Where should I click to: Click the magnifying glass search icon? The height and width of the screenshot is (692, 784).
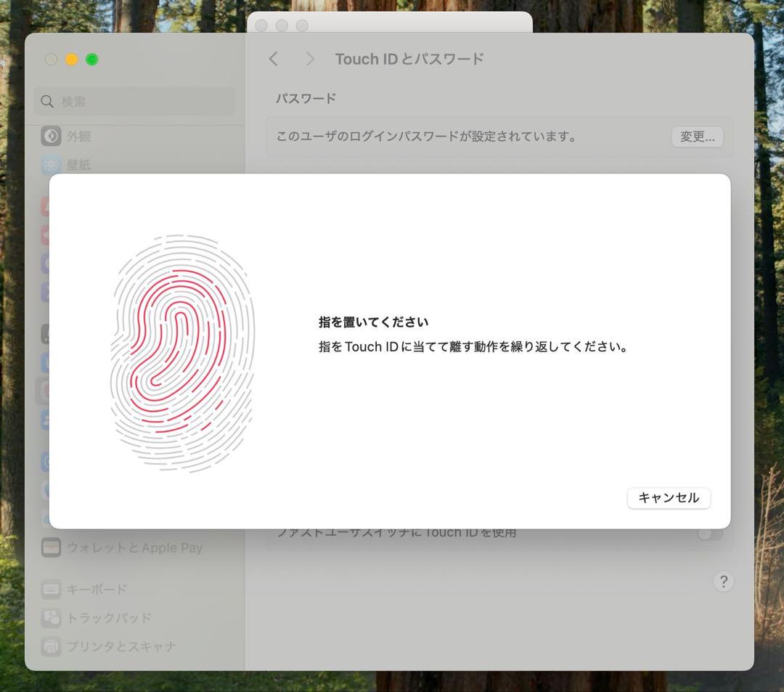tap(48, 102)
